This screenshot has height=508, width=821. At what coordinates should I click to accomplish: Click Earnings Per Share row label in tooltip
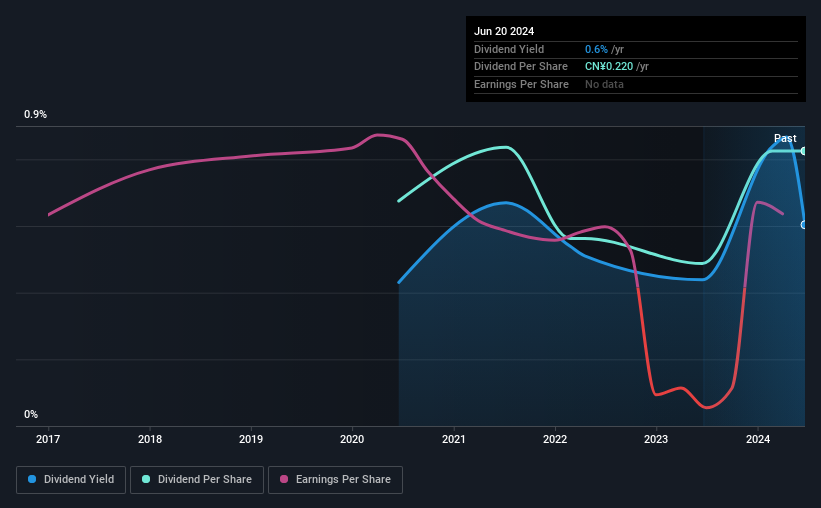521,84
